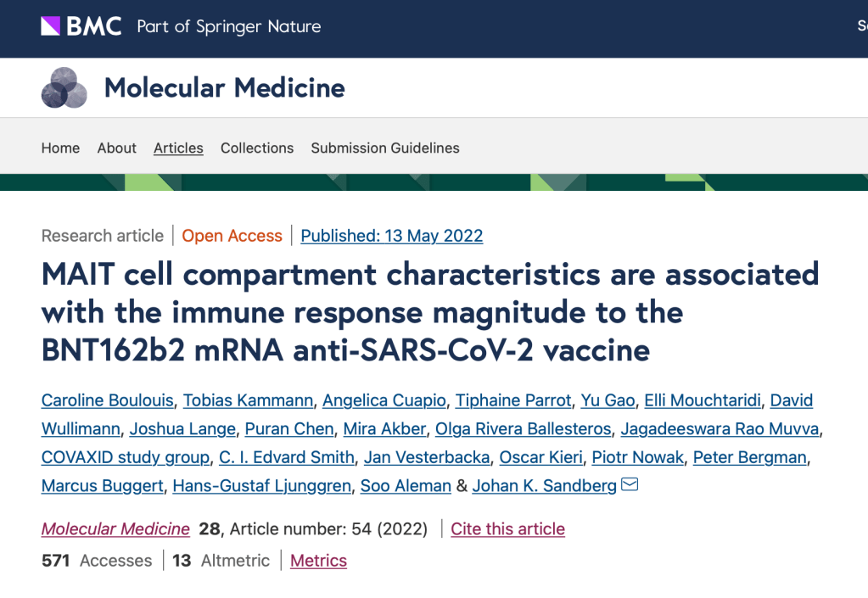
Task: Click the email envelope icon beside Sandberg
Action: click(630, 485)
